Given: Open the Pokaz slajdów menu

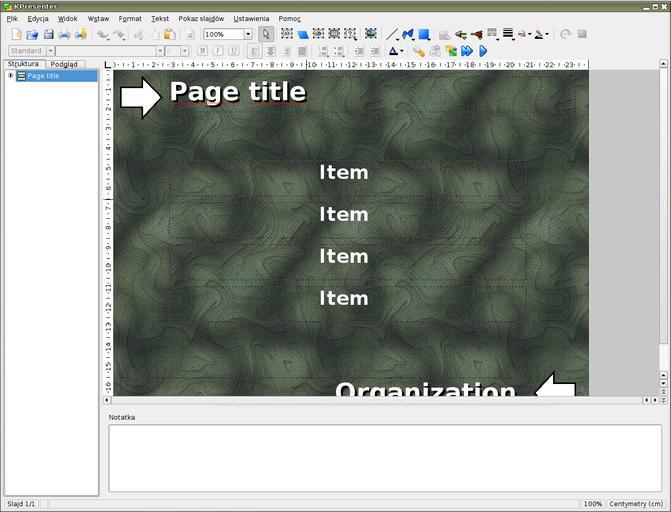Looking at the screenshot, I should pyautogui.click(x=201, y=18).
